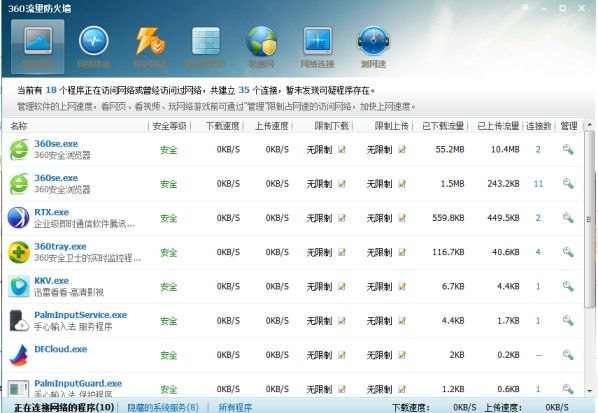
Task: Open the PalmInputService.exe name link
Action: [x=80, y=315]
